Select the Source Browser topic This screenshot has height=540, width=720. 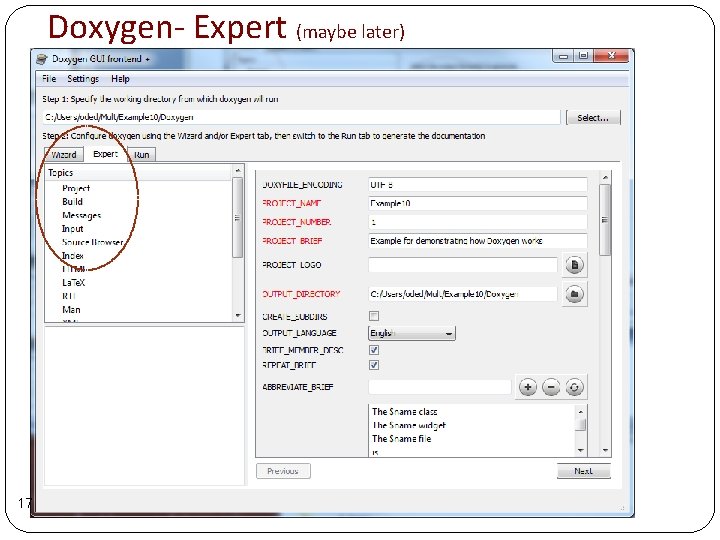coord(92,242)
